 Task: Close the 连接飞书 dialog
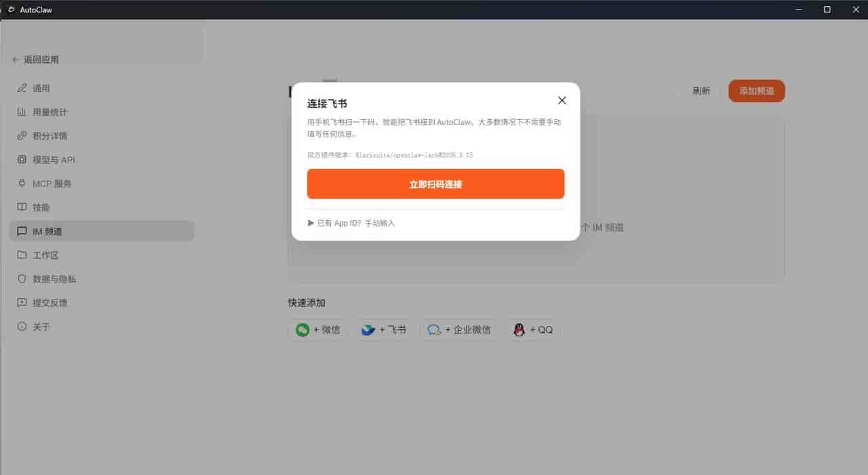tap(561, 100)
